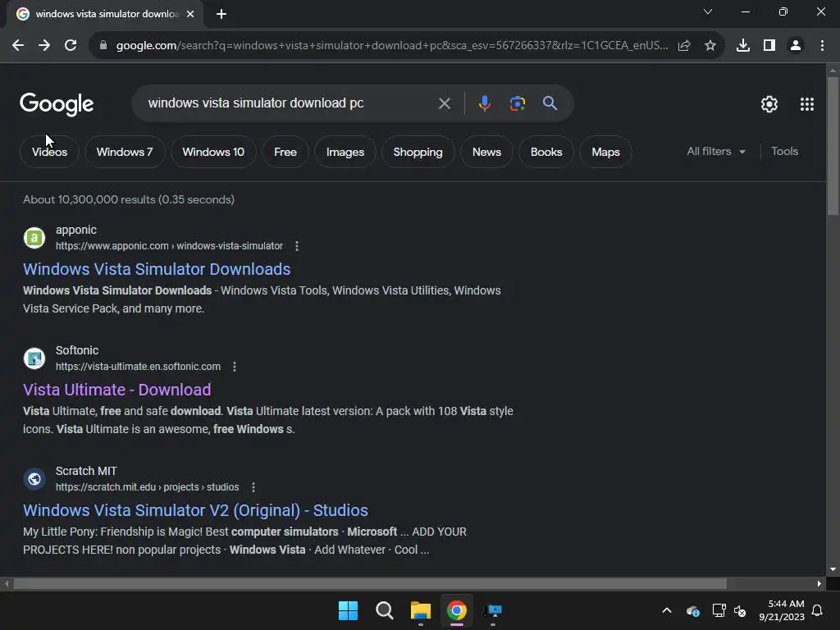
Task: Open Chrome downloads panel
Action: (x=743, y=46)
